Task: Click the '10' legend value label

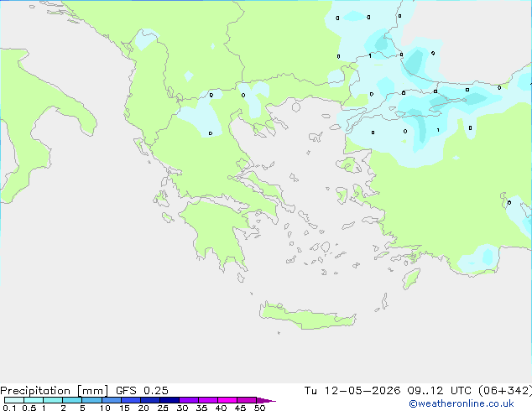Action: pos(105,408)
